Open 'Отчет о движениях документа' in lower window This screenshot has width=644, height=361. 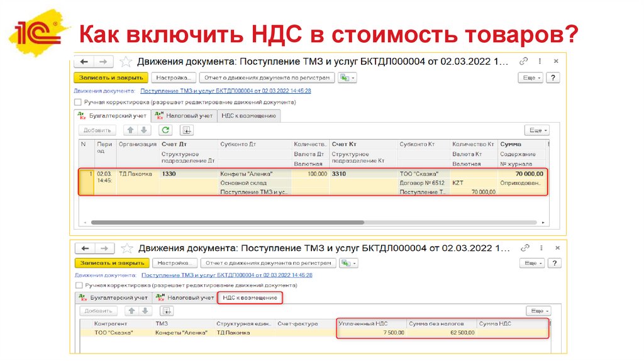pyautogui.click(x=268, y=264)
